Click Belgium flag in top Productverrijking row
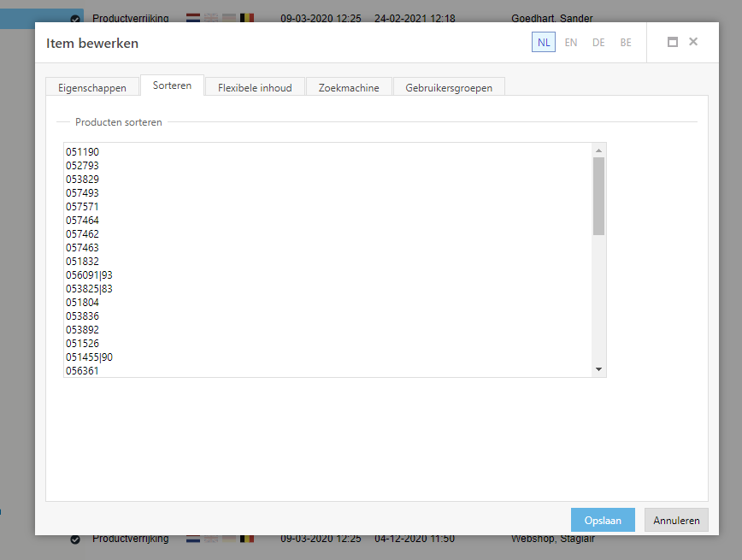 tap(247, 18)
